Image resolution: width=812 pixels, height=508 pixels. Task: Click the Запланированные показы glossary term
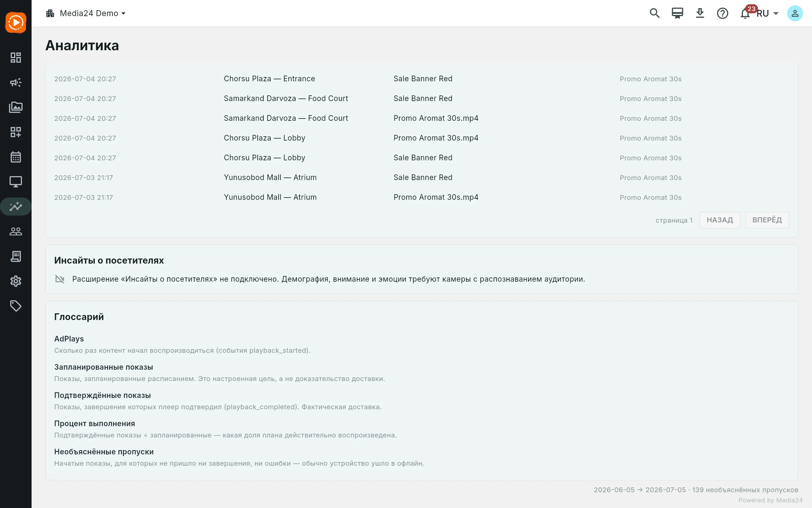click(104, 367)
